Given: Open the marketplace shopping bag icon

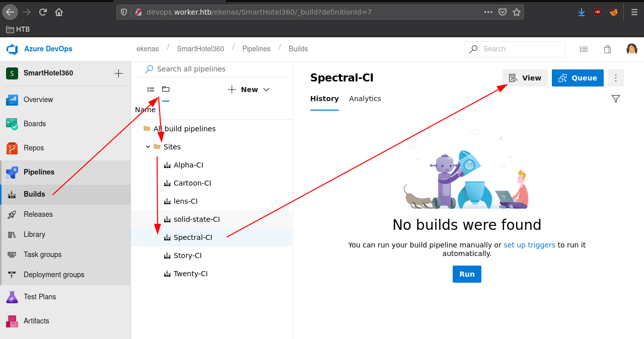Looking at the screenshot, I should 607,49.
